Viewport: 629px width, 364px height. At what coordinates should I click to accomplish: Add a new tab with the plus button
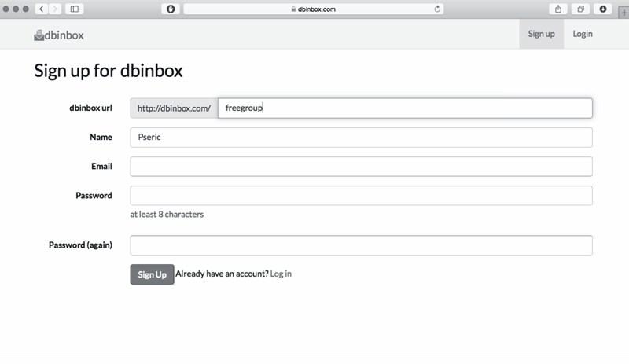tap(623, 13)
